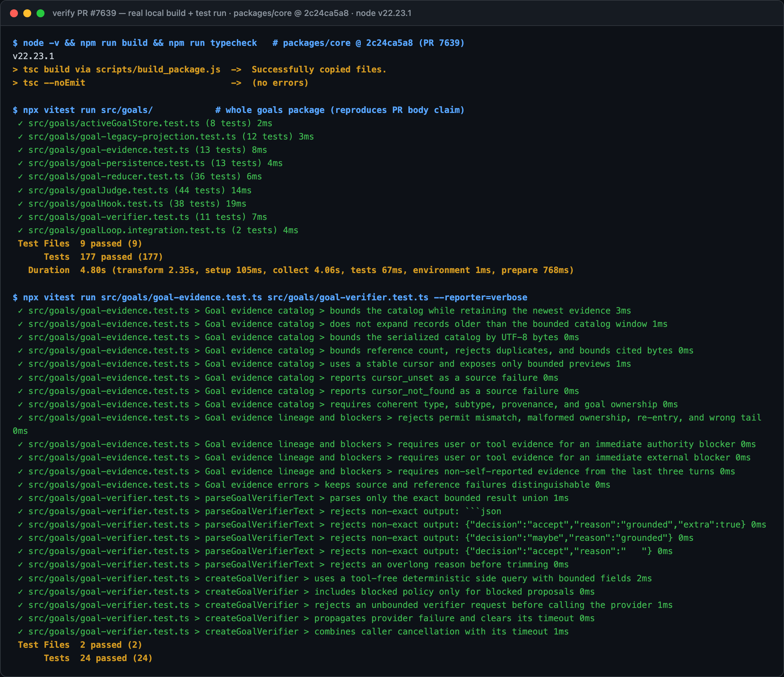The width and height of the screenshot is (784, 677).
Task: Click the 'Duration 4.80s' line
Action: [x=301, y=270]
